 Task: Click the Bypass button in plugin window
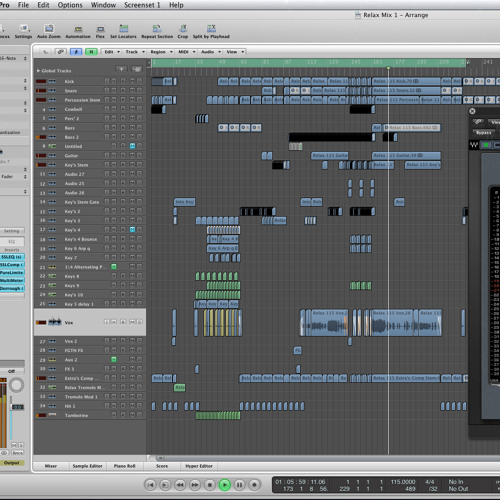click(483, 133)
